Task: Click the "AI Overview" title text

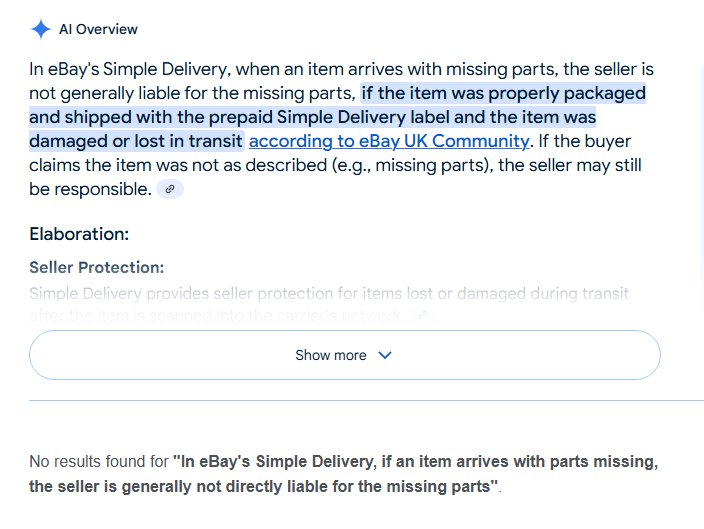Action: [98, 29]
